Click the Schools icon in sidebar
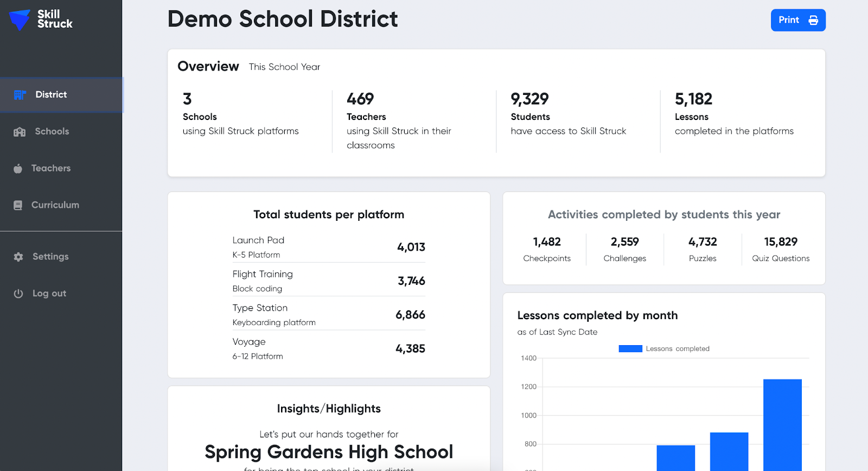 20,132
